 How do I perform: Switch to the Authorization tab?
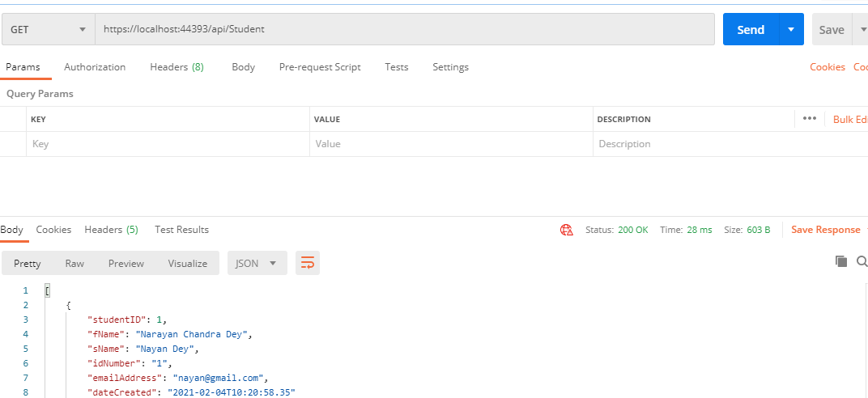tap(95, 67)
